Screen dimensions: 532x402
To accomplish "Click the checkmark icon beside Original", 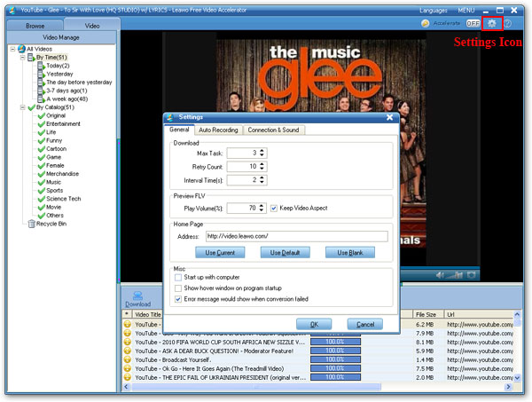I will point(42,115).
